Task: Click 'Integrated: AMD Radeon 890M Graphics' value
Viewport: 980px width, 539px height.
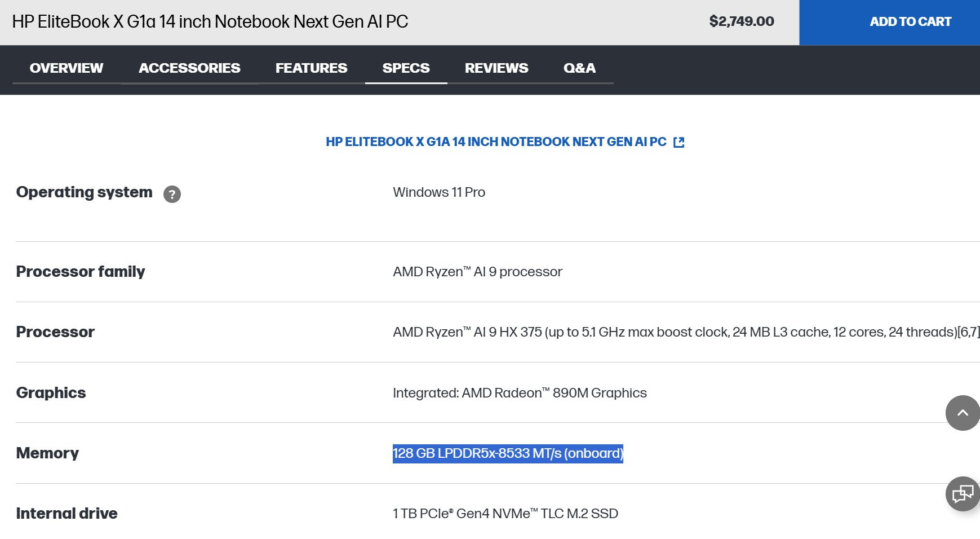Action: coord(520,393)
